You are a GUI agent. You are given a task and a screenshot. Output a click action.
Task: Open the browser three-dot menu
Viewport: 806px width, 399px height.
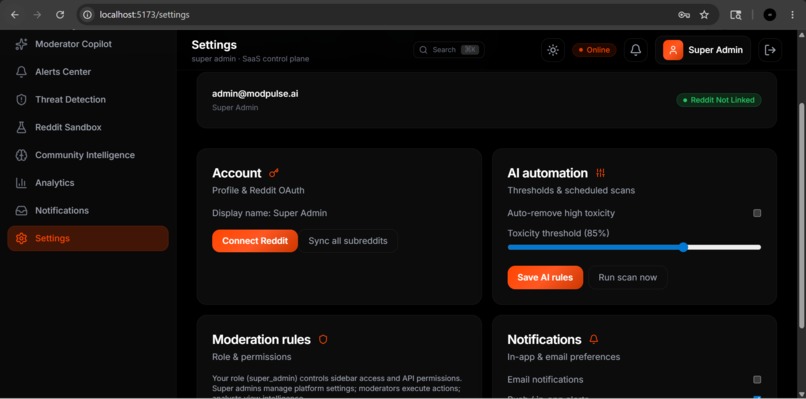(x=792, y=15)
